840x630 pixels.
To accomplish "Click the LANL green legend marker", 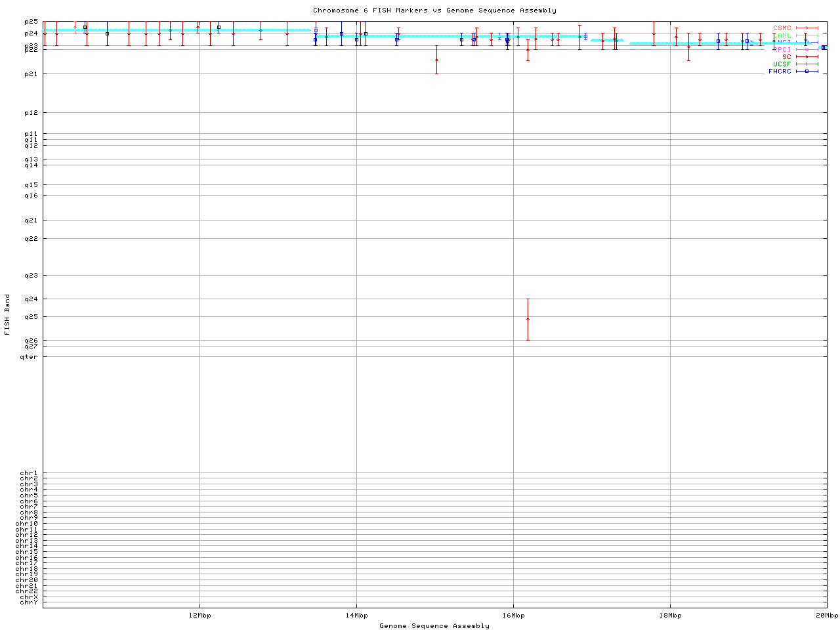I will tap(807, 35).
